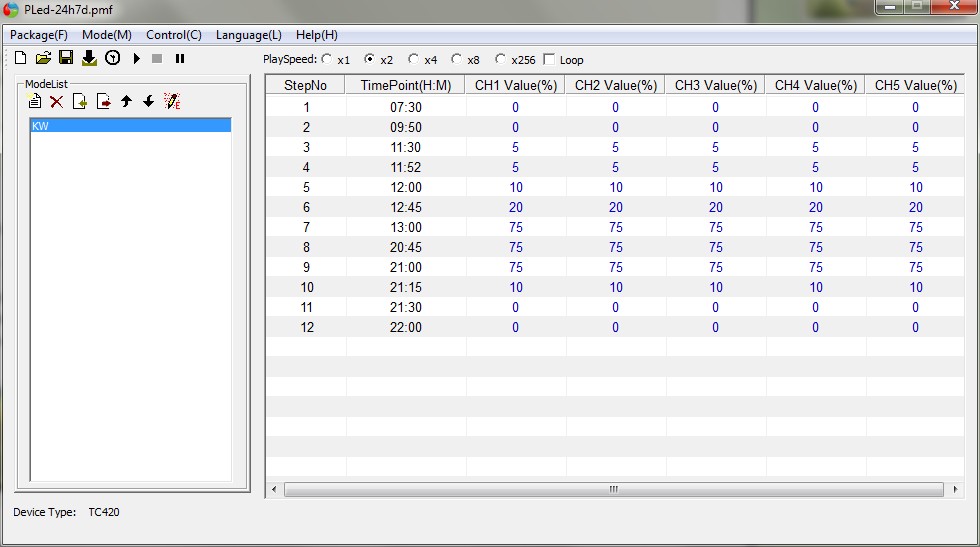Click the CH3 Value(%) column header
Viewport: 980px width, 547px height.
tap(716, 85)
